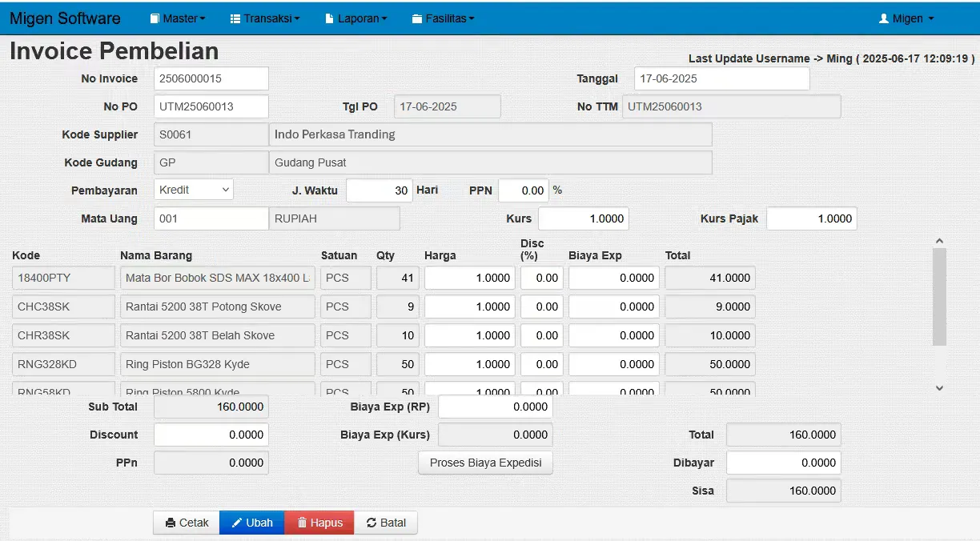980x541 pixels.
Task: Click Proses Biaya Expedisi button
Action: (x=486, y=463)
